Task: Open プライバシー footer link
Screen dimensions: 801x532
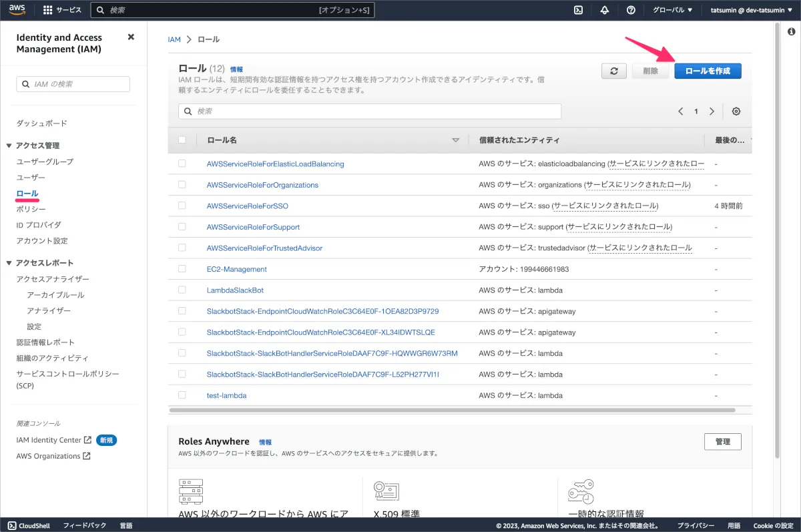Action: (696, 526)
